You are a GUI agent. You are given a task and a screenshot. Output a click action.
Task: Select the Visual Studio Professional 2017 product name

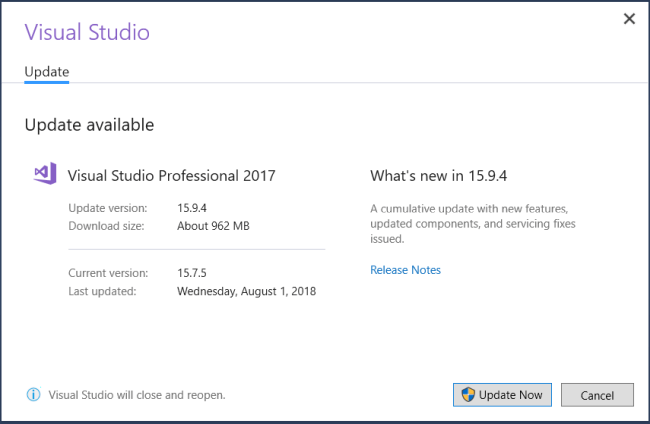(x=171, y=176)
